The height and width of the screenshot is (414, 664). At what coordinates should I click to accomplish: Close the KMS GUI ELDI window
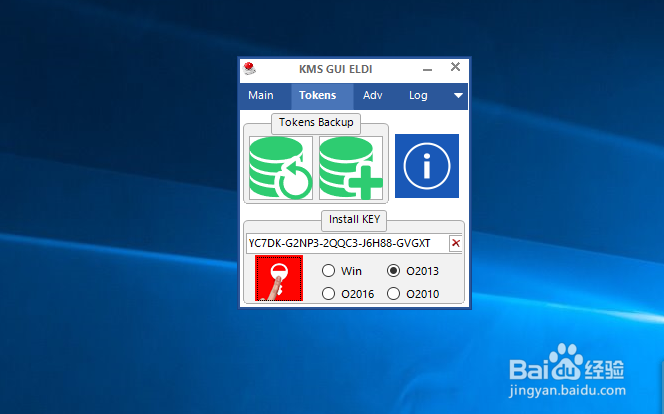coord(455,67)
